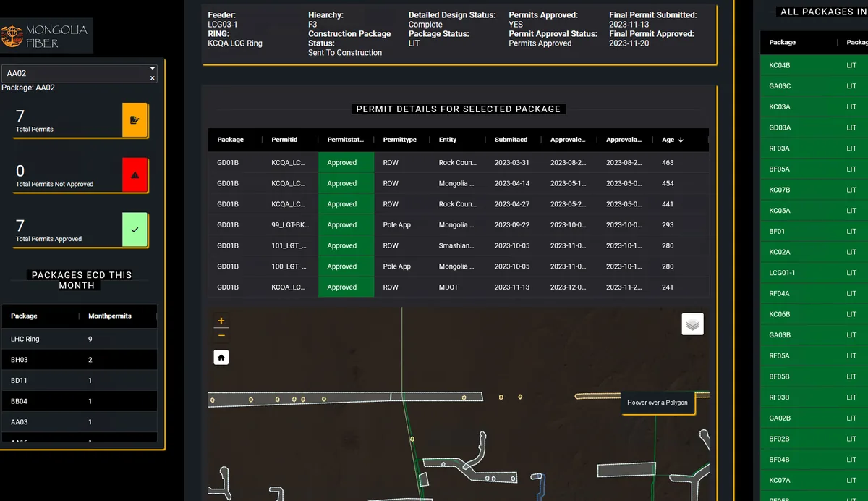Select the LHC Ring row

click(79, 339)
